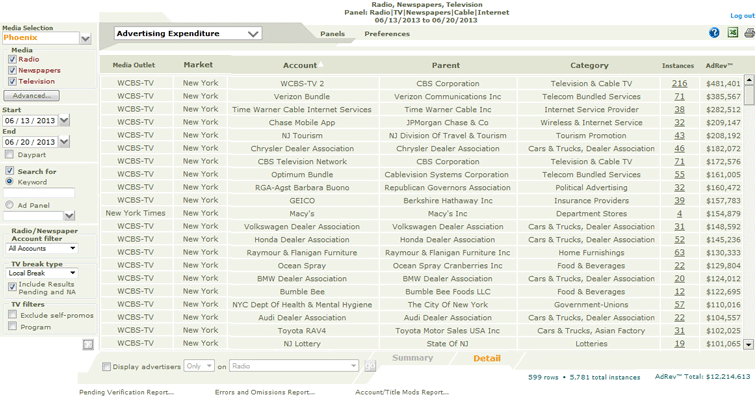Image resolution: width=756 pixels, height=398 pixels.
Task: Open the All Accounts filter dropdown
Action: pos(42,248)
